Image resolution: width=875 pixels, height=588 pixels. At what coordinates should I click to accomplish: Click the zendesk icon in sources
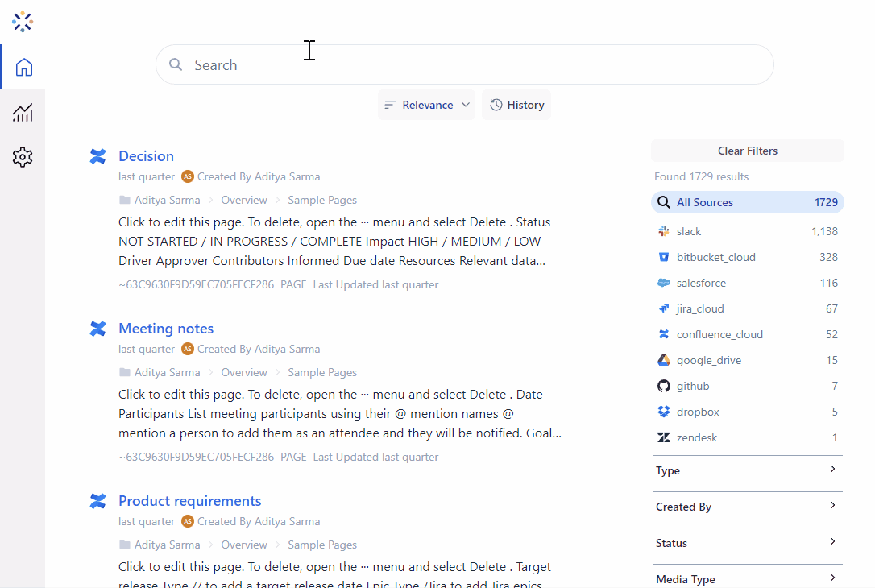tap(664, 437)
